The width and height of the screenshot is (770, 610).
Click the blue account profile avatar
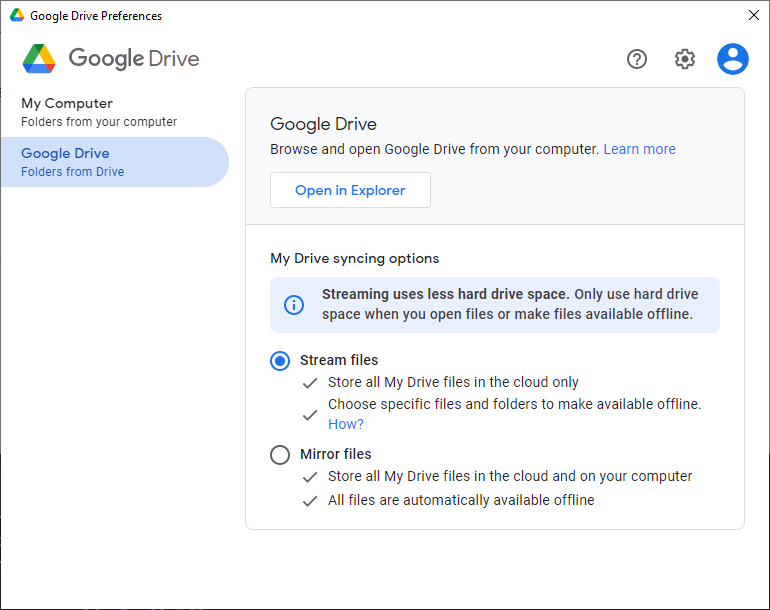tap(733, 59)
